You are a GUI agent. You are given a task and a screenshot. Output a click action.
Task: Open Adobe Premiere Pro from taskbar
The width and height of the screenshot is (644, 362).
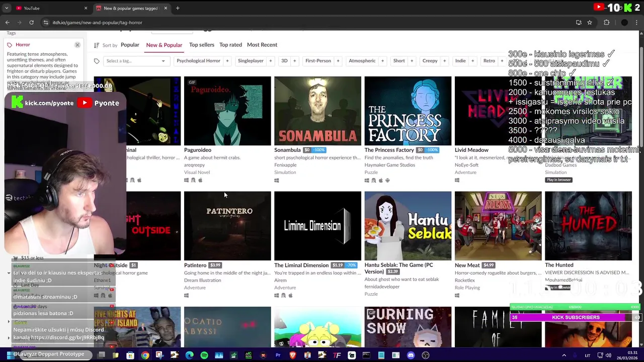[278, 355]
